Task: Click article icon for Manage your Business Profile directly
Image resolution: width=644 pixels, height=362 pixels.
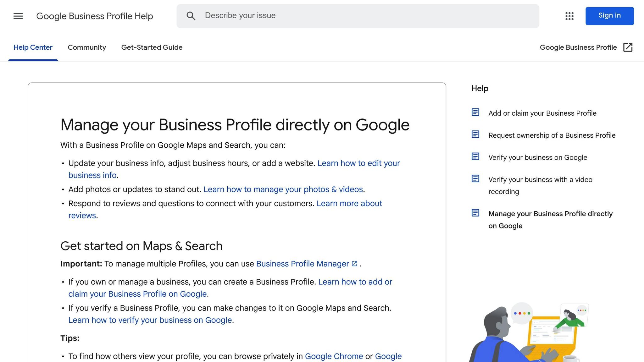Action: click(x=475, y=213)
